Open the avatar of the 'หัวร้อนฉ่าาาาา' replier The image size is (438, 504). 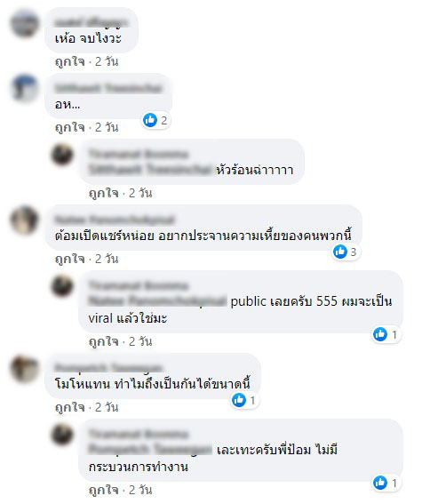[62, 155]
